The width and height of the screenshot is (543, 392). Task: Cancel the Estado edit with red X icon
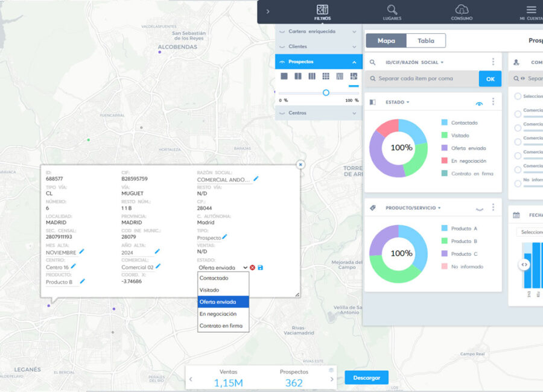253,267
